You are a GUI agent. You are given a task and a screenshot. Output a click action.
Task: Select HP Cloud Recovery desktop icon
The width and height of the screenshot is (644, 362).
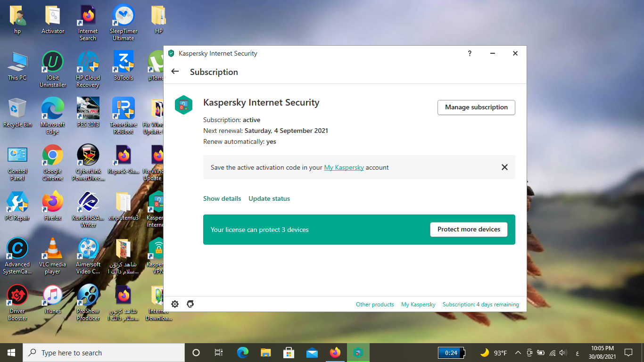(88, 70)
